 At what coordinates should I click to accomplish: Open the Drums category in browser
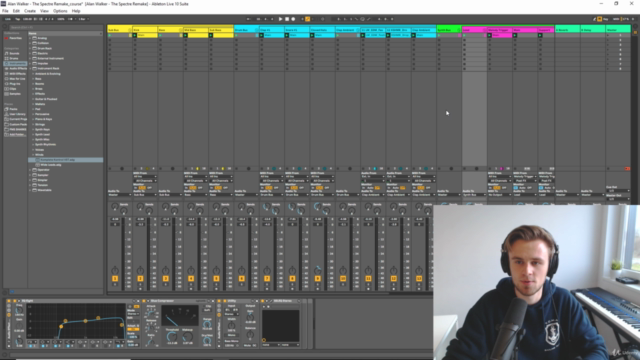pyautogui.click(x=14, y=58)
